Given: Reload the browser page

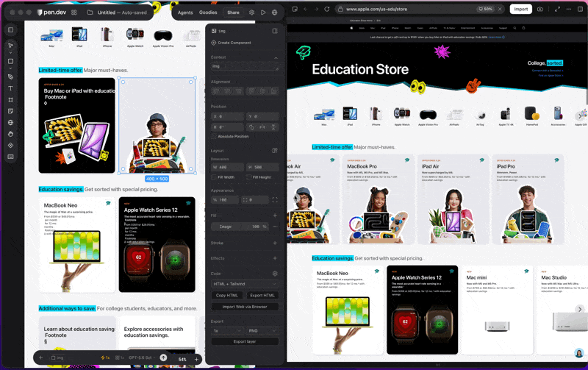Looking at the screenshot, I should [326, 9].
